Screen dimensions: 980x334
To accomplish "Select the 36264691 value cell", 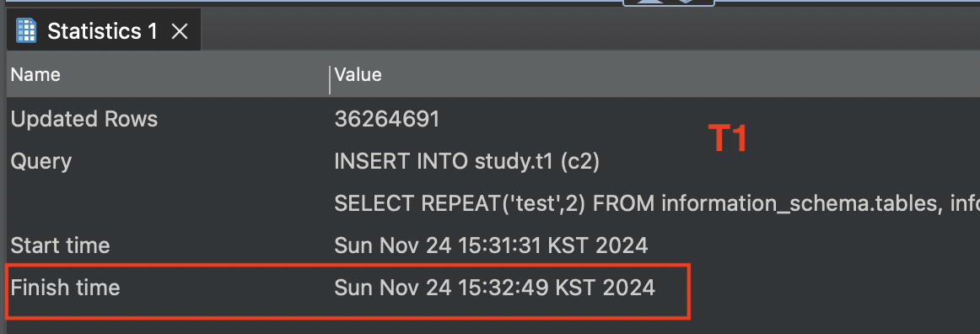I will [387, 119].
